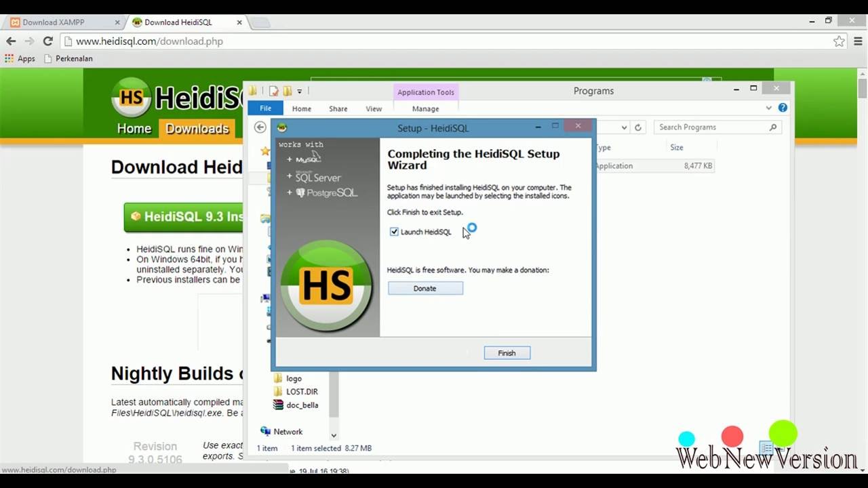The height and width of the screenshot is (488, 868).
Task: Minimize the HeidiSQL Setup window
Action: point(538,127)
